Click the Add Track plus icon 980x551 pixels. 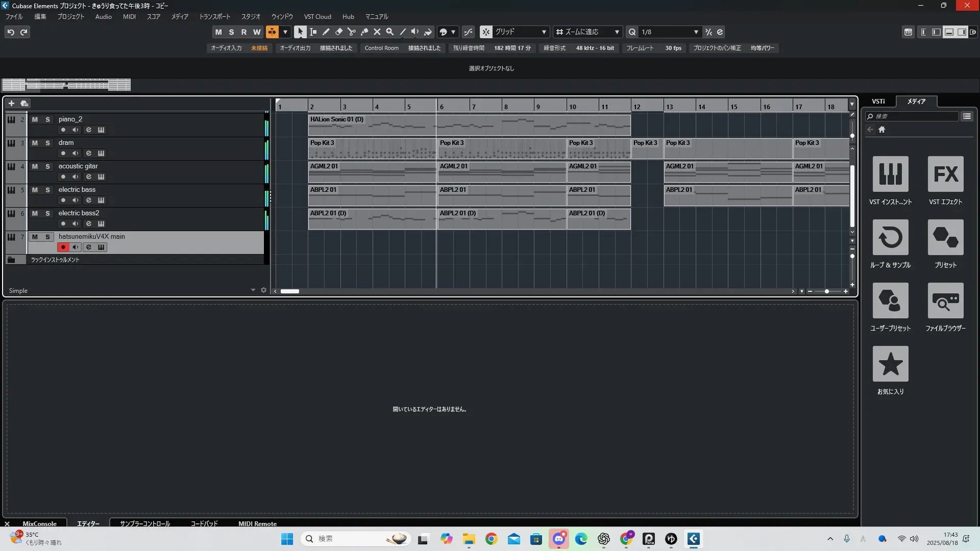click(x=11, y=103)
